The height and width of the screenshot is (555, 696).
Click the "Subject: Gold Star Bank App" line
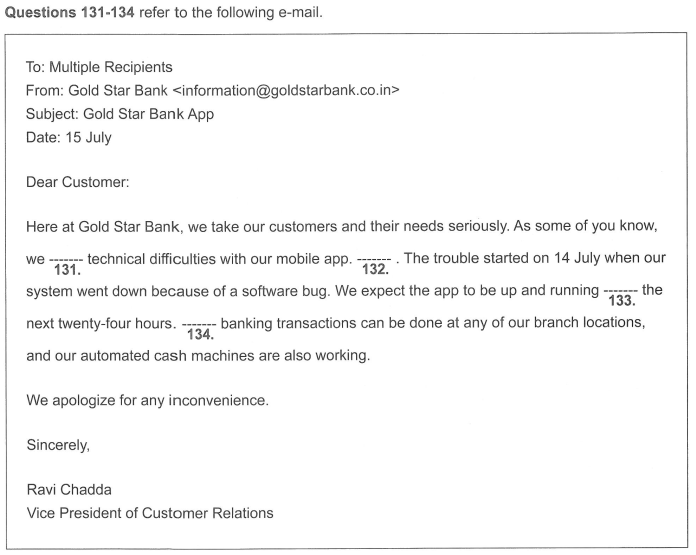tap(119, 114)
